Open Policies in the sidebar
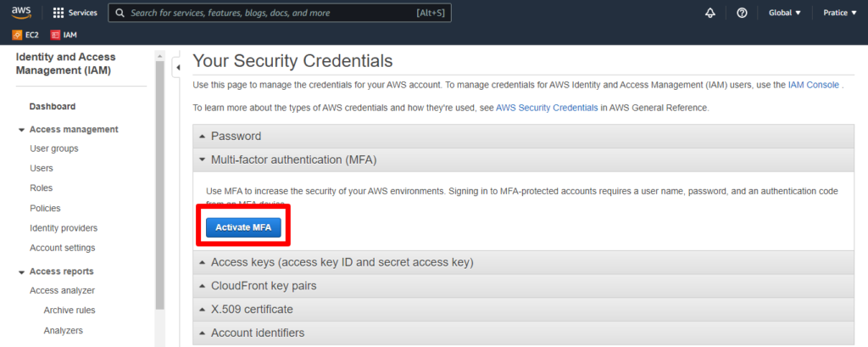Screen dimensions: 868x347 pyautogui.click(x=45, y=209)
